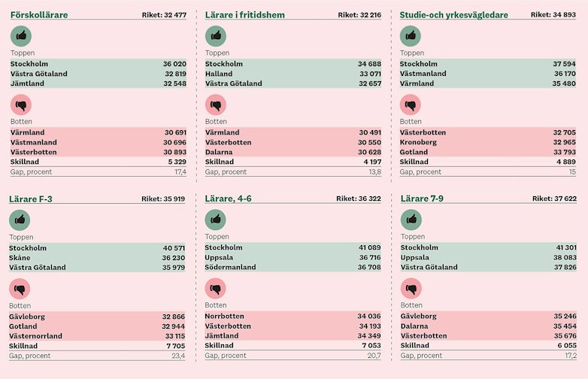This screenshot has width=588, height=379.
Task: Click the Förskollärare heading
Action: pyautogui.click(x=38, y=15)
